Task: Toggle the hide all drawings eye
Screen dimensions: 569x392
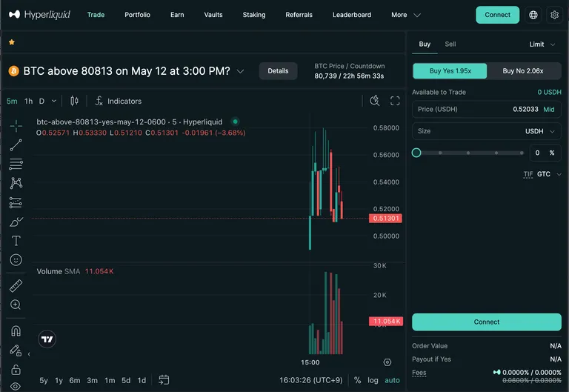Action: [16, 386]
